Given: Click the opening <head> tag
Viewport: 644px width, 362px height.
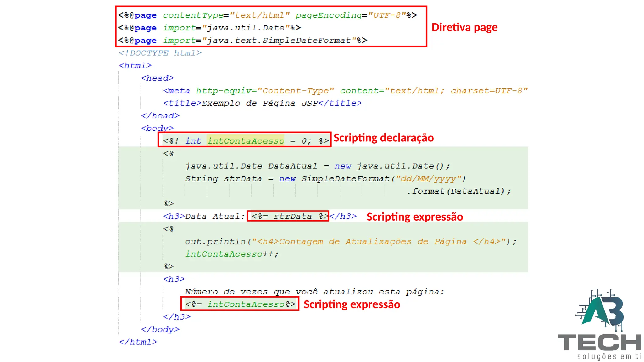Looking at the screenshot, I should [x=158, y=78].
